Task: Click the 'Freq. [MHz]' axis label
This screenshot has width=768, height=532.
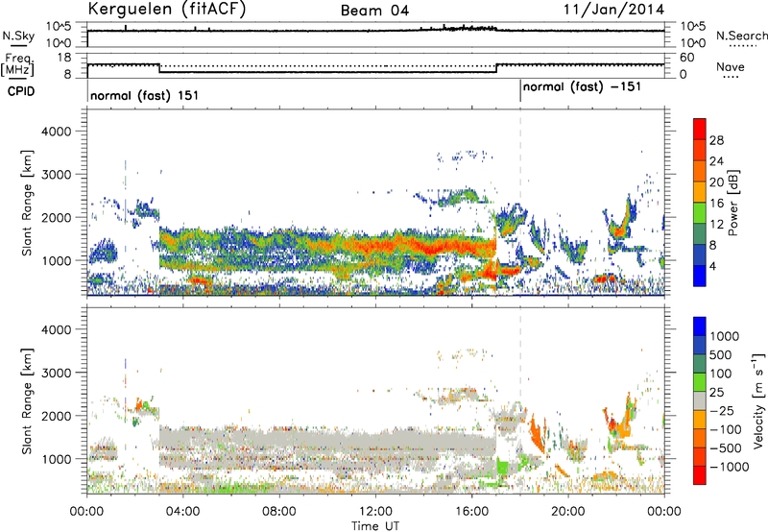Action: 17,65
